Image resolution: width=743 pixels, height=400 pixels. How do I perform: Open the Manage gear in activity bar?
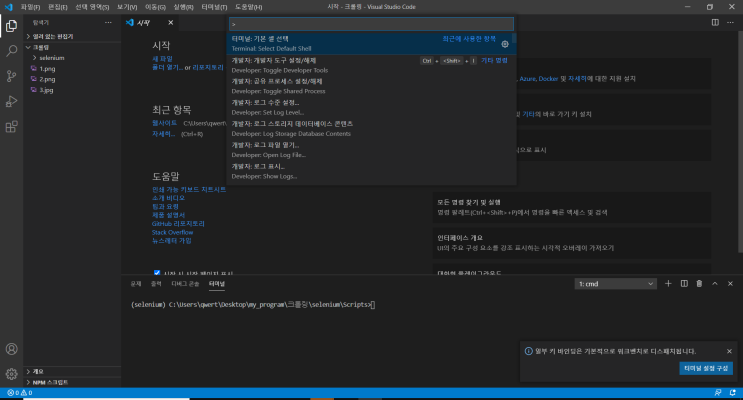[x=11, y=374]
